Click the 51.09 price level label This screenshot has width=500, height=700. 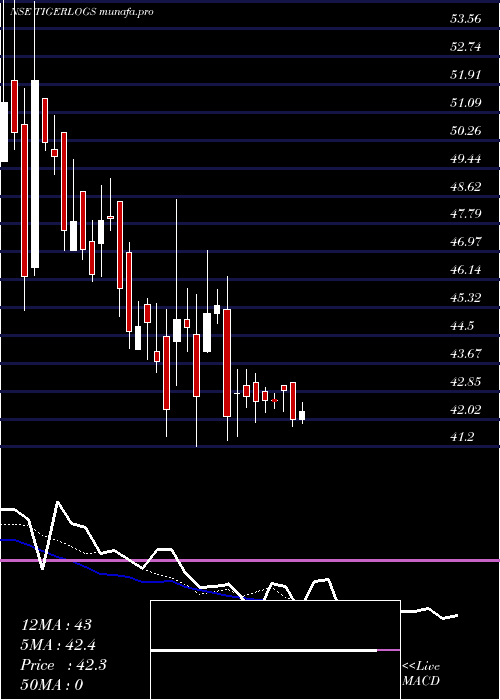pos(466,103)
